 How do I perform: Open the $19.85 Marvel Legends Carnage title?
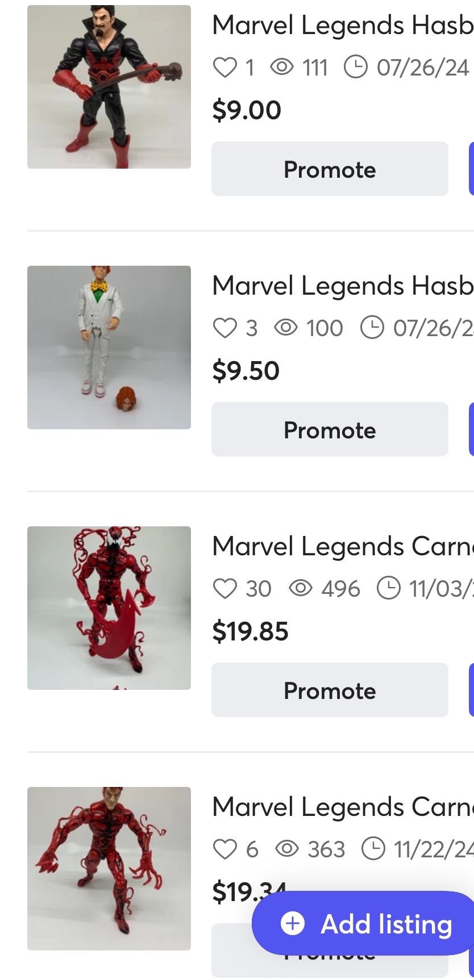(x=342, y=546)
